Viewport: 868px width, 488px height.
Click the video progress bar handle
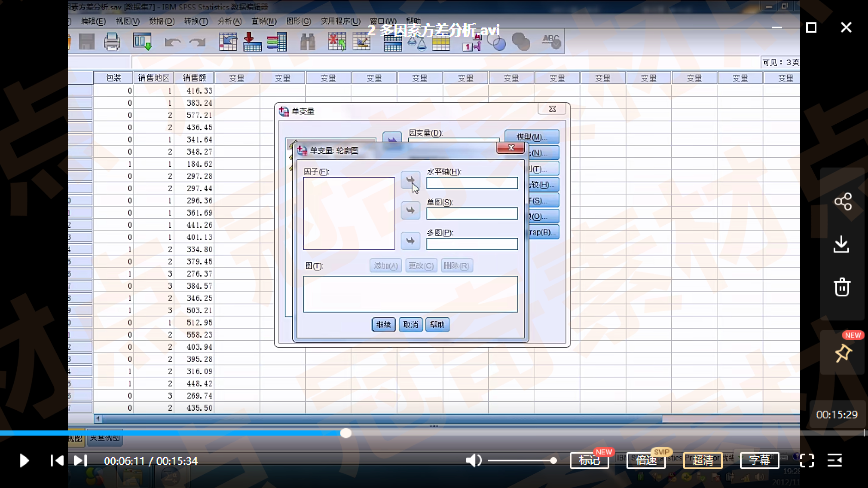coord(345,433)
